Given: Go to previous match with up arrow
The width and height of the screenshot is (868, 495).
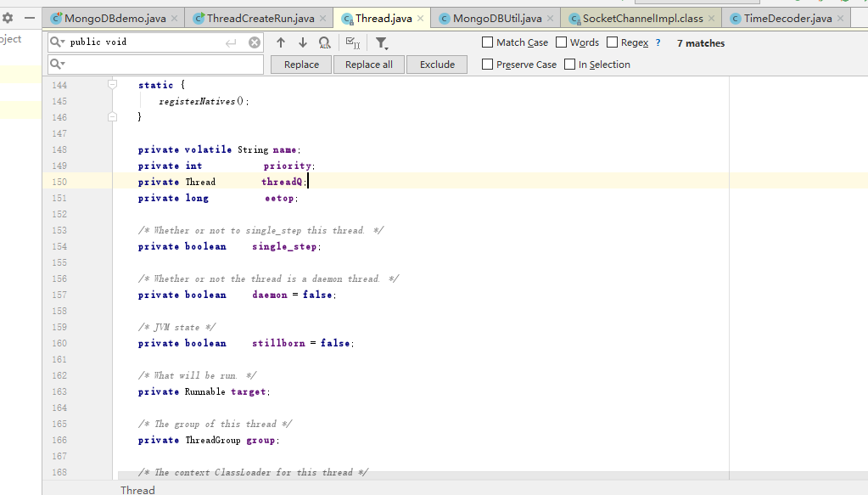Looking at the screenshot, I should (281, 42).
